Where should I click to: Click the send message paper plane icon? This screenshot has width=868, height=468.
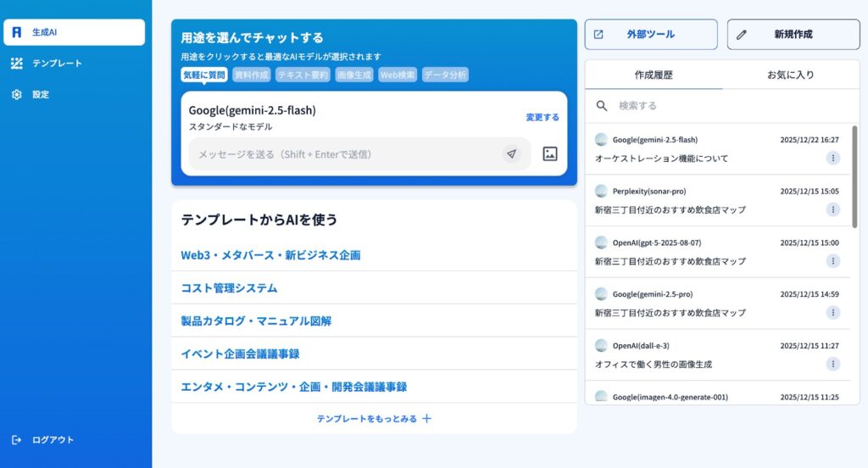(510, 154)
